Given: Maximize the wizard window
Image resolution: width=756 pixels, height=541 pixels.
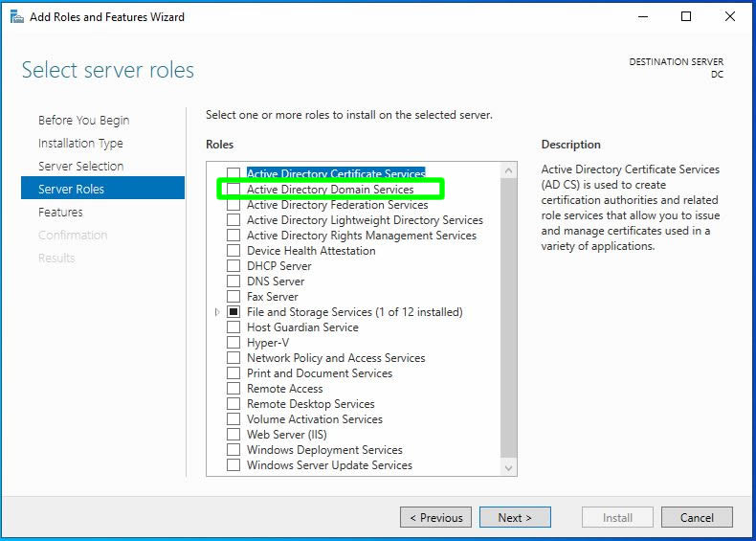Looking at the screenshot, I should tap(686, 16).
